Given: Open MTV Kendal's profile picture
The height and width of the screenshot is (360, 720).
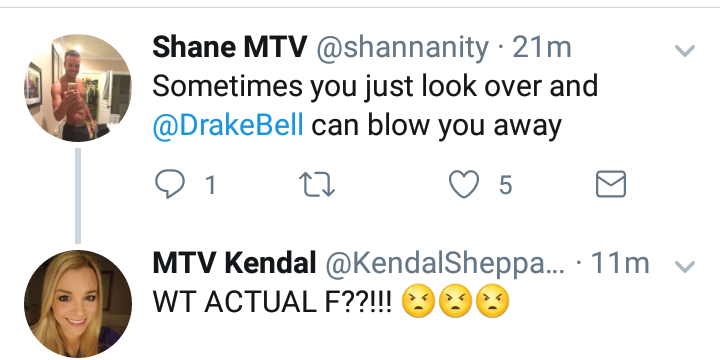Looking at the screenshot, I should pos(78,304).
